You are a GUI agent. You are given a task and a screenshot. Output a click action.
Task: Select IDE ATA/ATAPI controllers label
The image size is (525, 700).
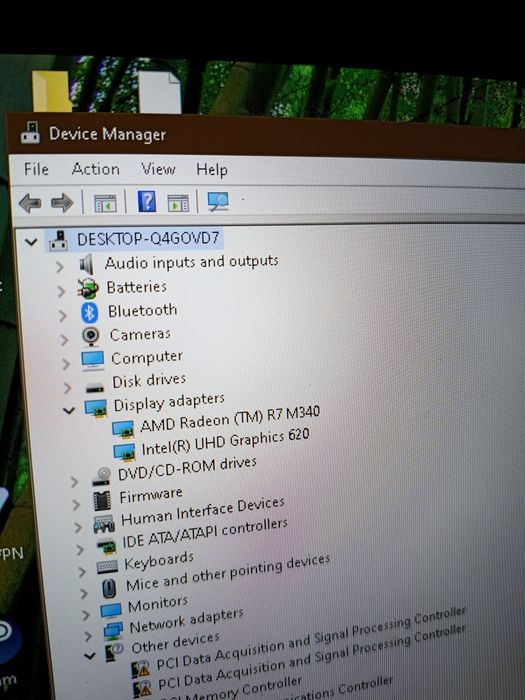pos(205,533)
